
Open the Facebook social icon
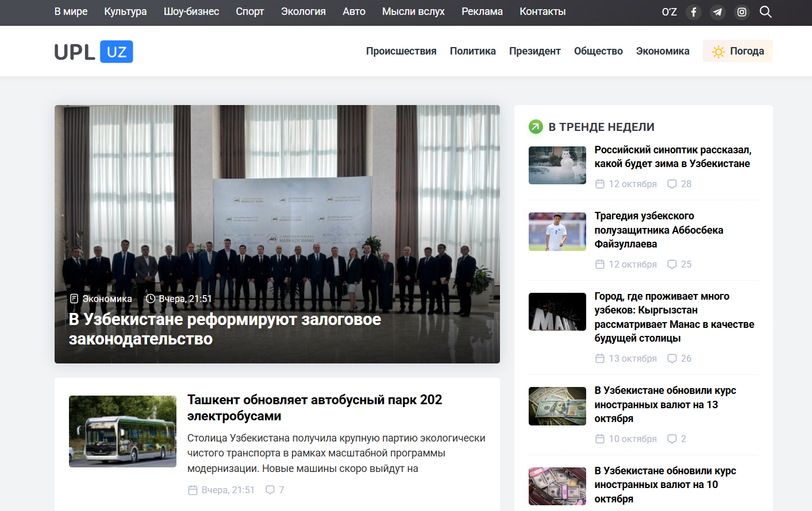(x=694, y=12)
